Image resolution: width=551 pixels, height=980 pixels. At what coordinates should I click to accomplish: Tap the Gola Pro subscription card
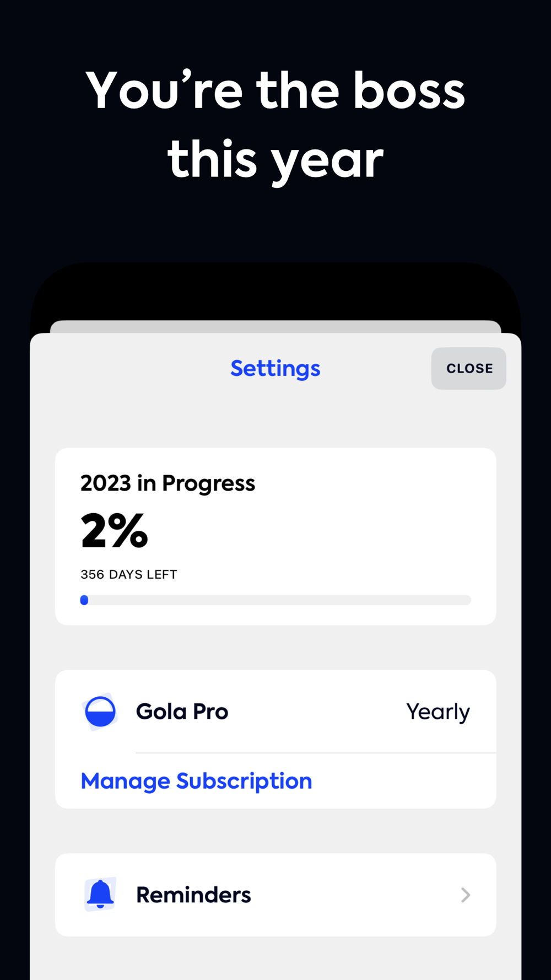click(x=275, y=739)
